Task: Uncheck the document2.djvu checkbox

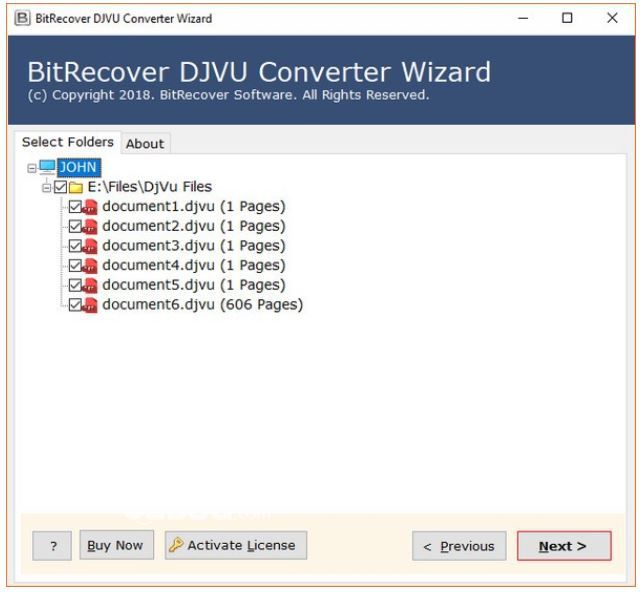Action: (75, 226)
